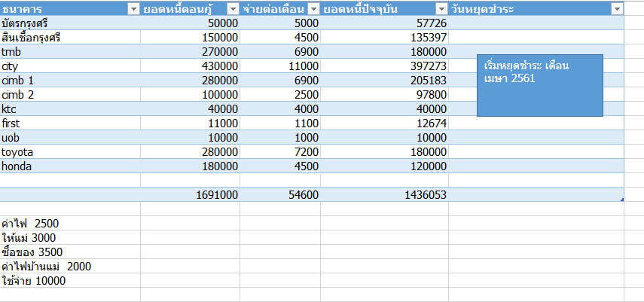Open filter dropdown for จ่ายต่อเดือน column
644x302 pixels.
click(313, 9)
